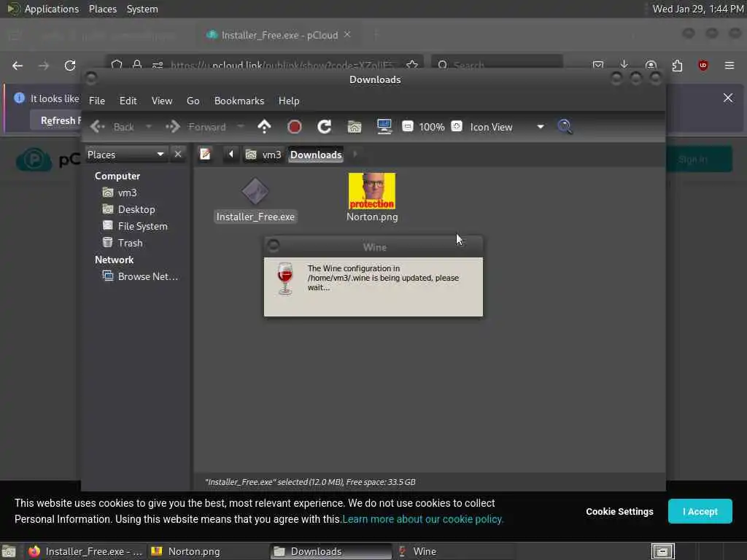Dismiss the Firefox notification bar

coord(728,98)
